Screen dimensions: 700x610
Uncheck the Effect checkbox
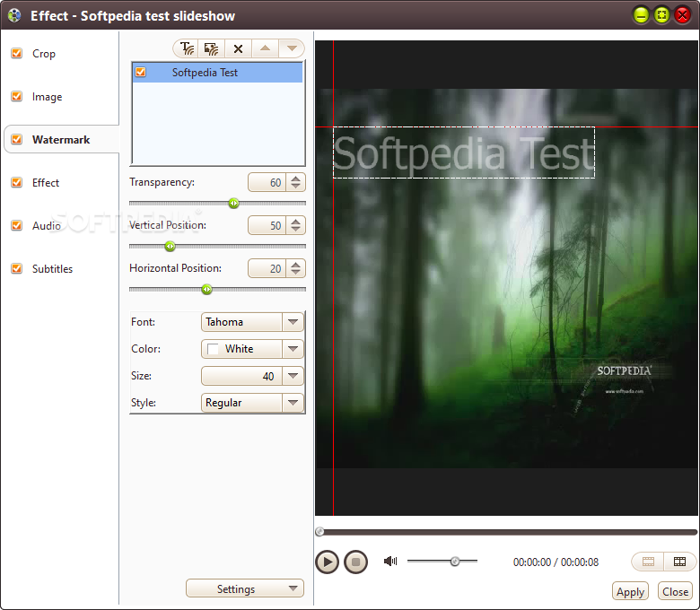[16, 182]
